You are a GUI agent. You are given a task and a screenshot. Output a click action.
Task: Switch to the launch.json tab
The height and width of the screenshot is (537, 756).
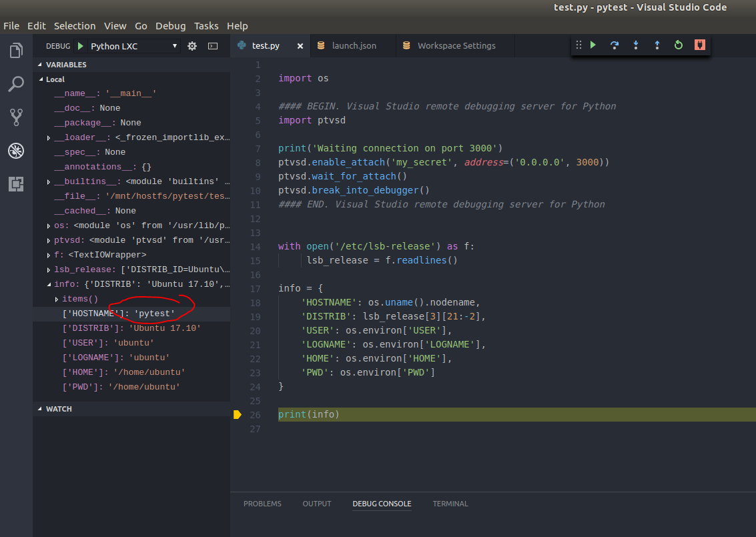coord(354,46)
